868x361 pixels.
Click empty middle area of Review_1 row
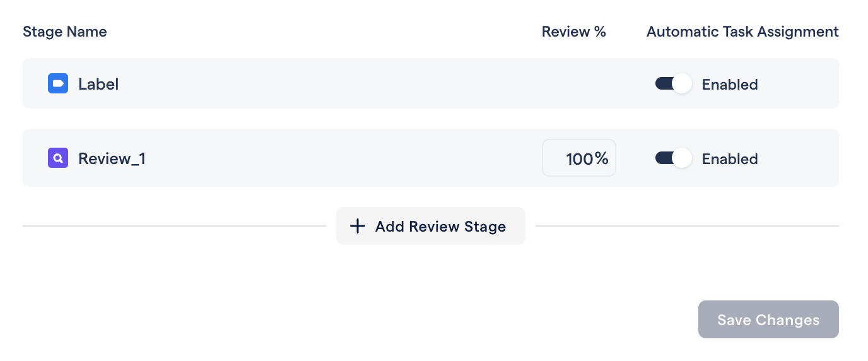(341, 158)
